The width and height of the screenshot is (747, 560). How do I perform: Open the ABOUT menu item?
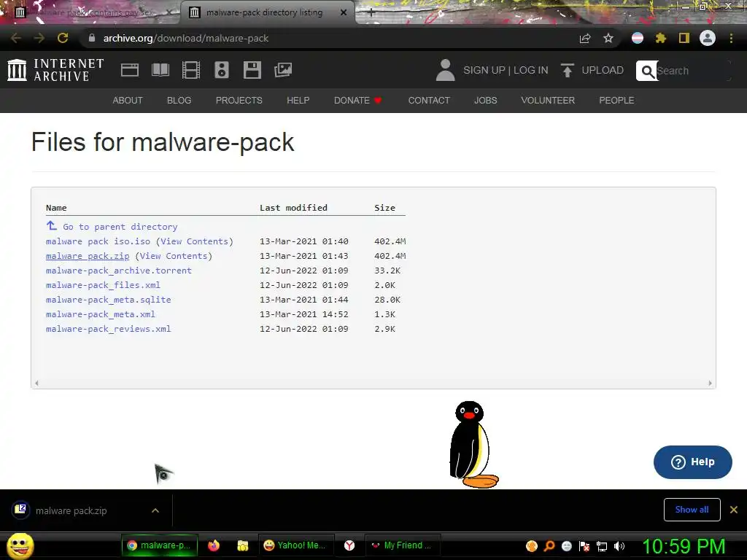tap(128, 101)
